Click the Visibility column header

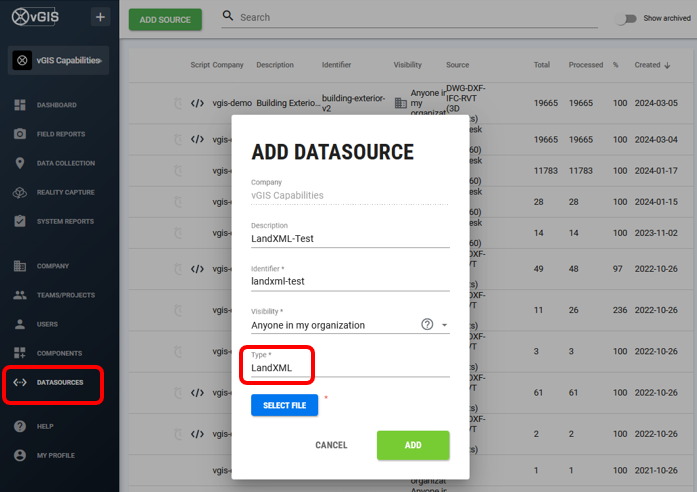407,65
